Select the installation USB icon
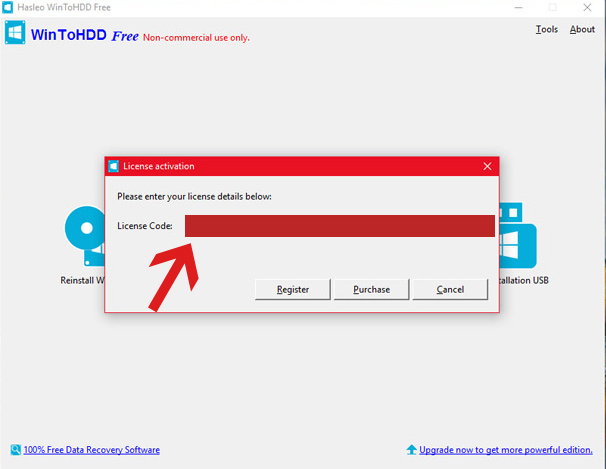The height and width of the screenshot is (469, 606). [x=518, y=235]
